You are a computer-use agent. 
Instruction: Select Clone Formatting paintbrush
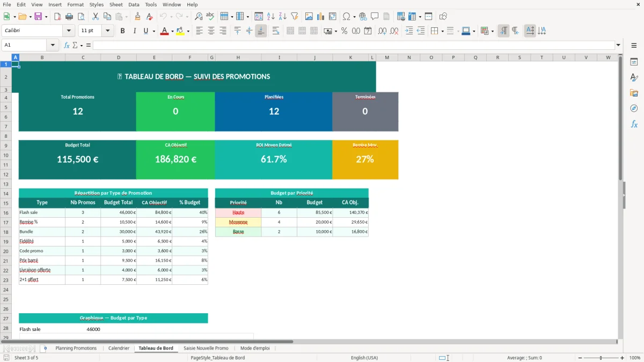click(x=138, y=17)
